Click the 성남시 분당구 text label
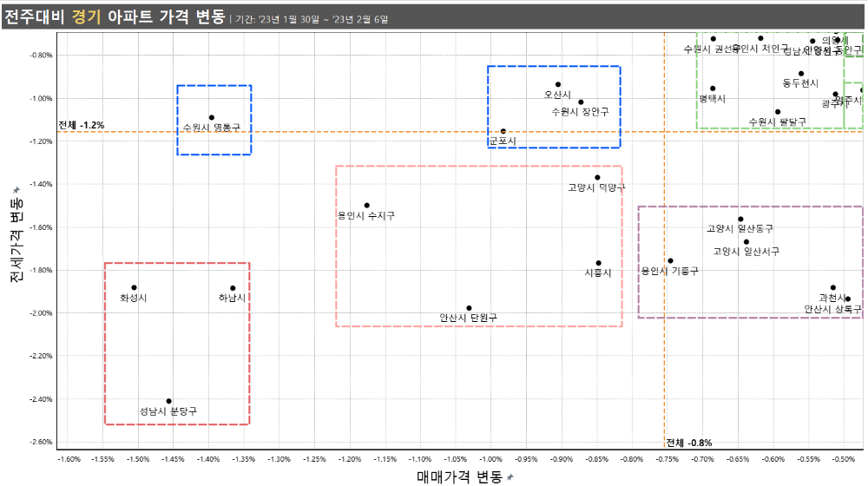This screenshot has height=486, width=868. coord(168,411)
